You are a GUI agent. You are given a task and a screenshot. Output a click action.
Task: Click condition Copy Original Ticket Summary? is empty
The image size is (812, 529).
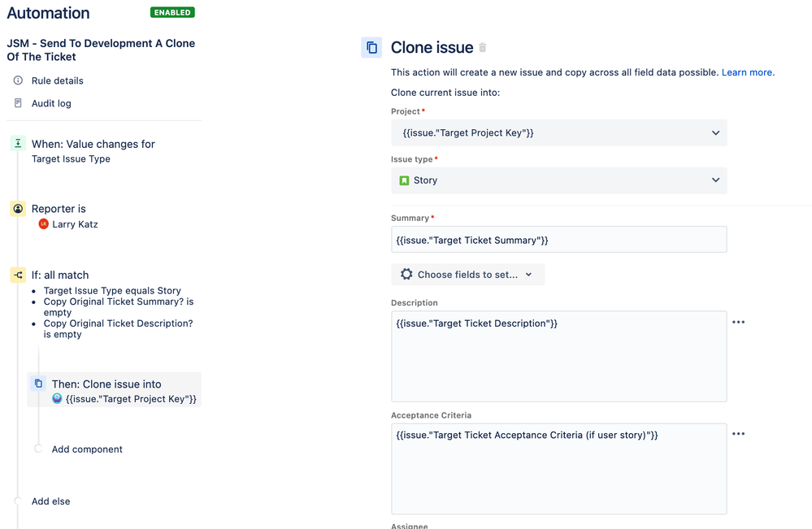[x=119, y=307]
